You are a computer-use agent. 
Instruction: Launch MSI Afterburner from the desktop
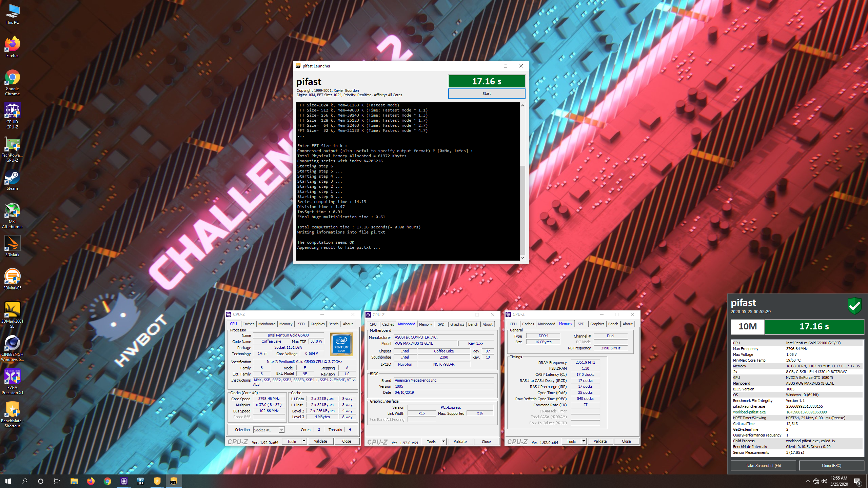12,216
